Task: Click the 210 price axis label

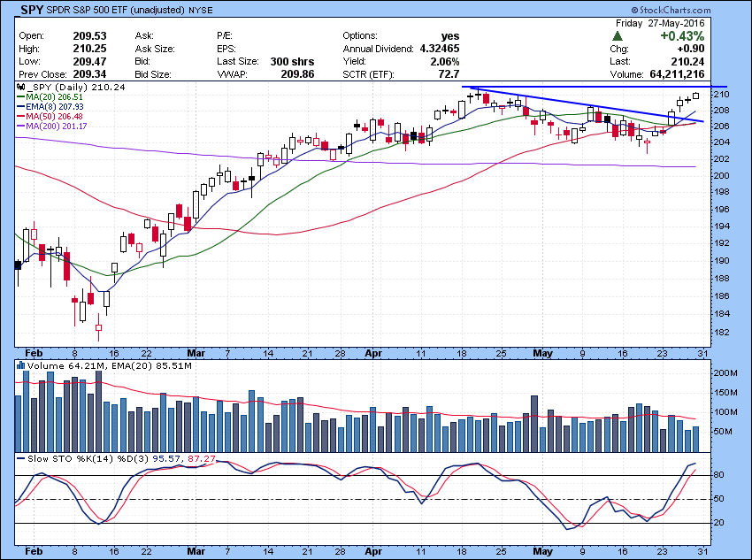Action: point(722,95)
